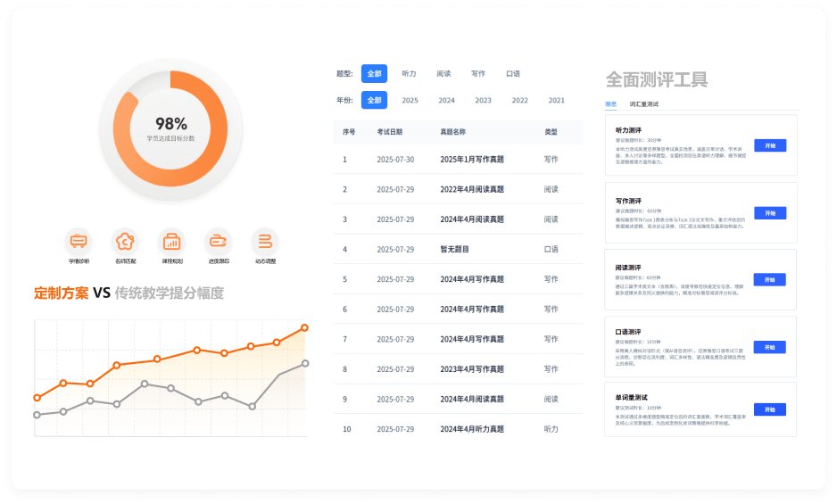Viewport: 837px width, 504px height.
Task: Select year 2024 filter
Action: click(x=446, y=101)
